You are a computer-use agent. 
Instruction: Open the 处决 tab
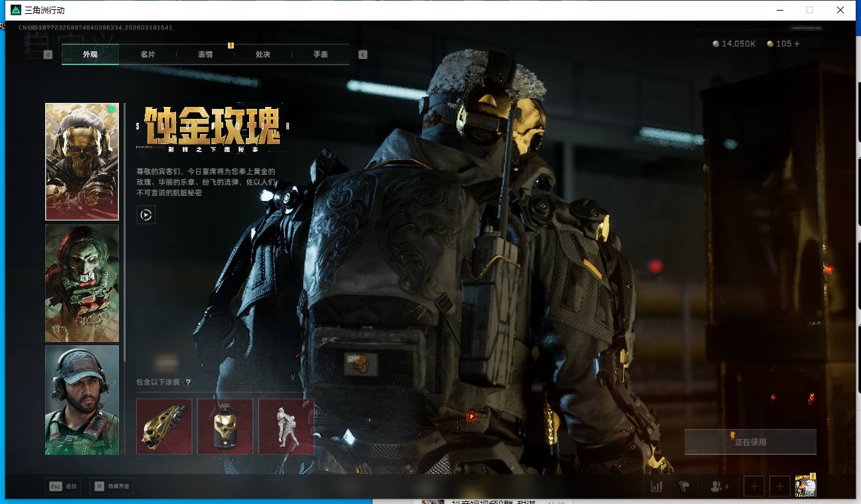click(263, 54)
